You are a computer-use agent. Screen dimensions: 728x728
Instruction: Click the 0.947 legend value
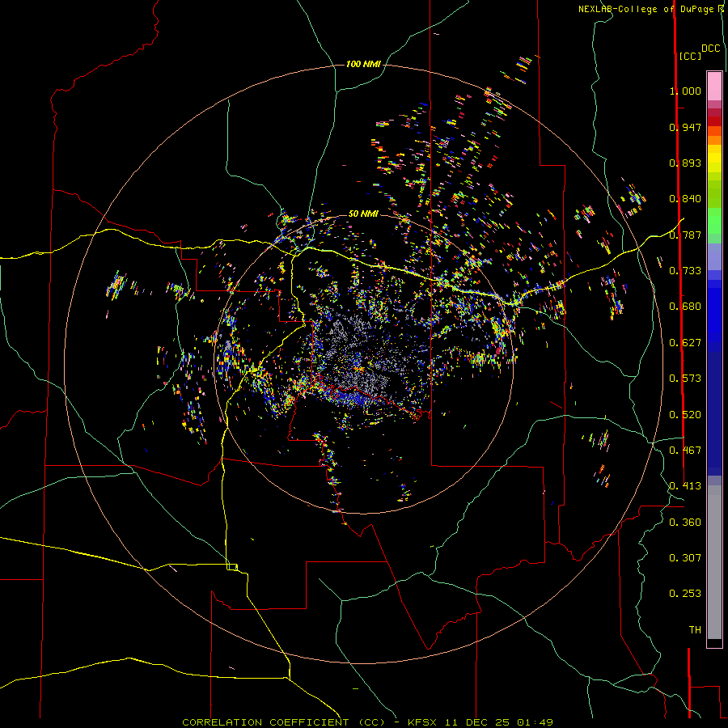point(685,127)
